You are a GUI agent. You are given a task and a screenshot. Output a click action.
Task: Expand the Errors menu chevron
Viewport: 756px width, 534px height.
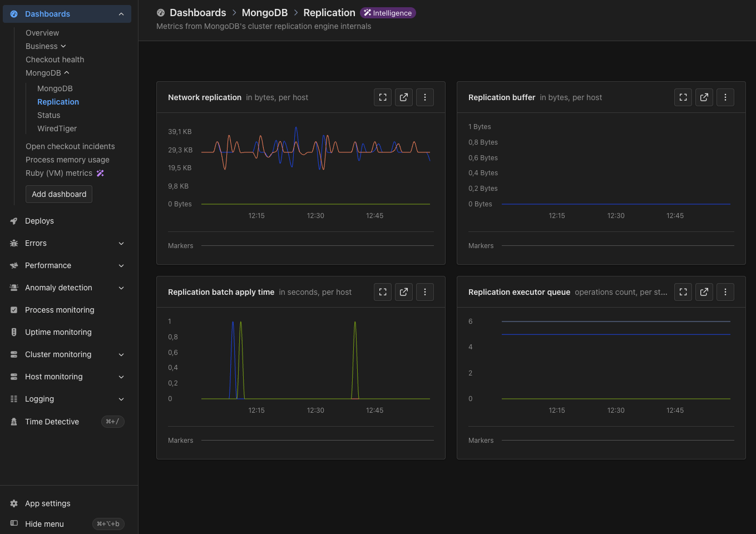pyautogui.click(x=121, y=243)
